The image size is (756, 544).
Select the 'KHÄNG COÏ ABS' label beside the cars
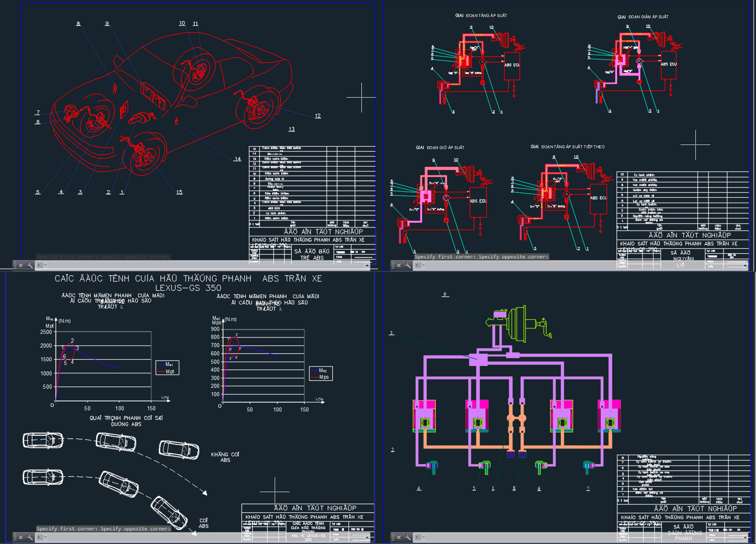(x=225, y=457)
